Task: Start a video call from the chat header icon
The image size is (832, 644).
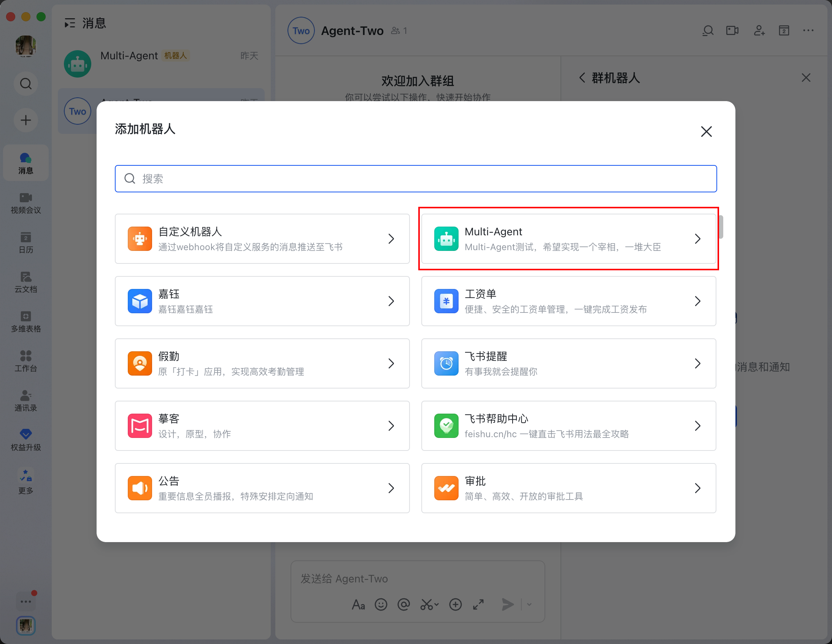Action: click(732, 30)
